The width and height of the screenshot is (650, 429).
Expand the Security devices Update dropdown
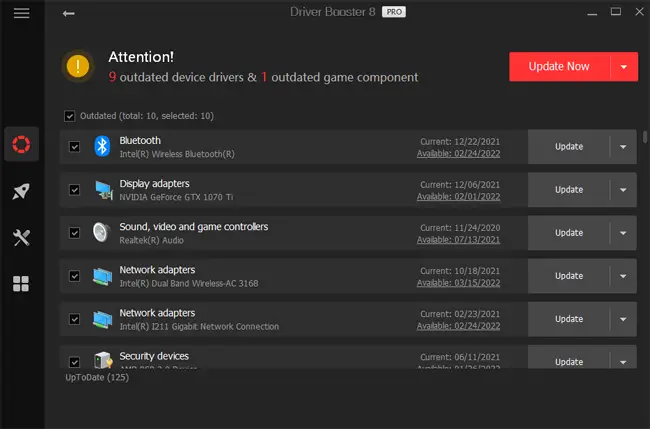pyautogui.click(x=623, y=362)
